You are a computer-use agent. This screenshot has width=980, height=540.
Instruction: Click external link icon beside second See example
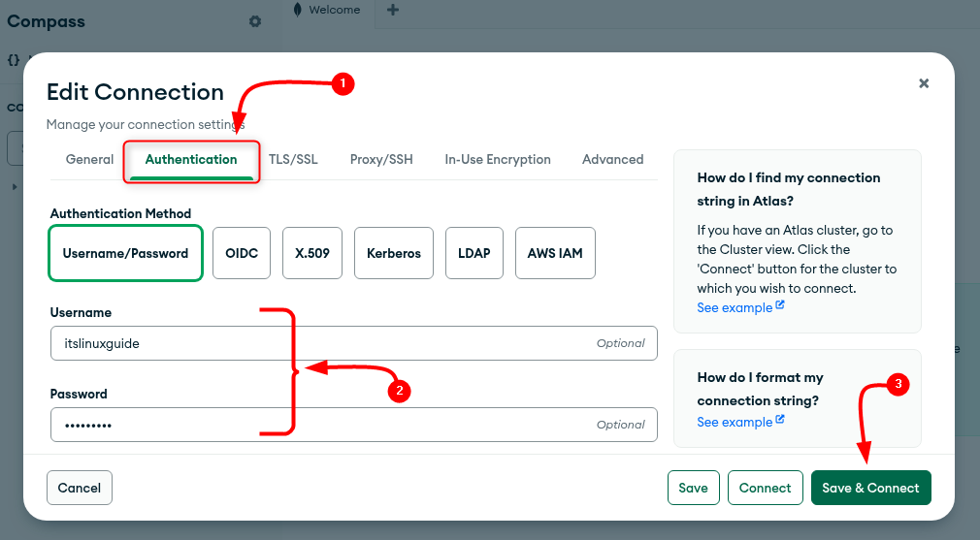(x=780, y=421)
